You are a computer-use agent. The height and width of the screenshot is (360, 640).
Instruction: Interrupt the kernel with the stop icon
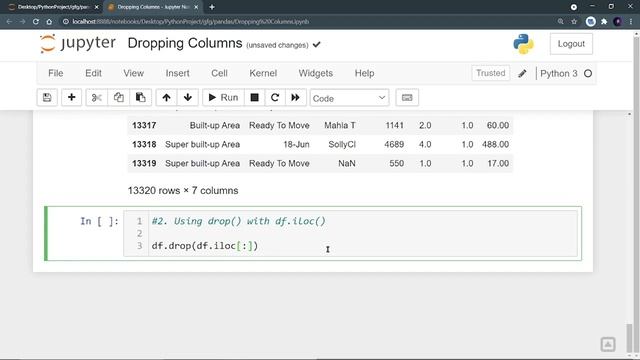click(x=254, y=98)
